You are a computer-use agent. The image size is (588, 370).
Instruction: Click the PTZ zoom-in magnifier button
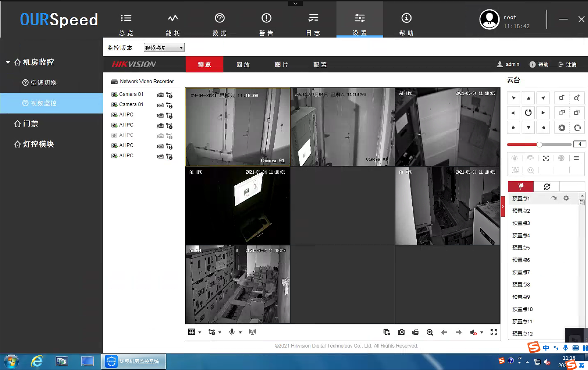577,98
